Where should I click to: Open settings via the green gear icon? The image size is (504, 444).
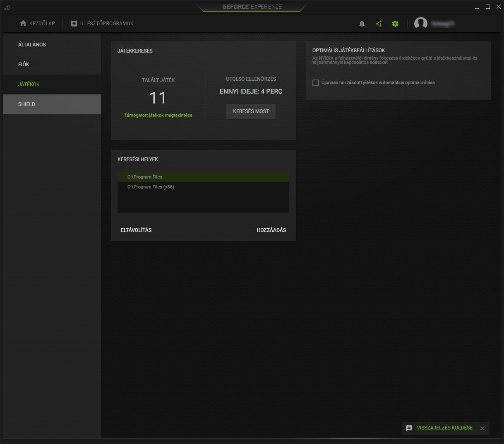pyautogui.click(x=395, y=24)
